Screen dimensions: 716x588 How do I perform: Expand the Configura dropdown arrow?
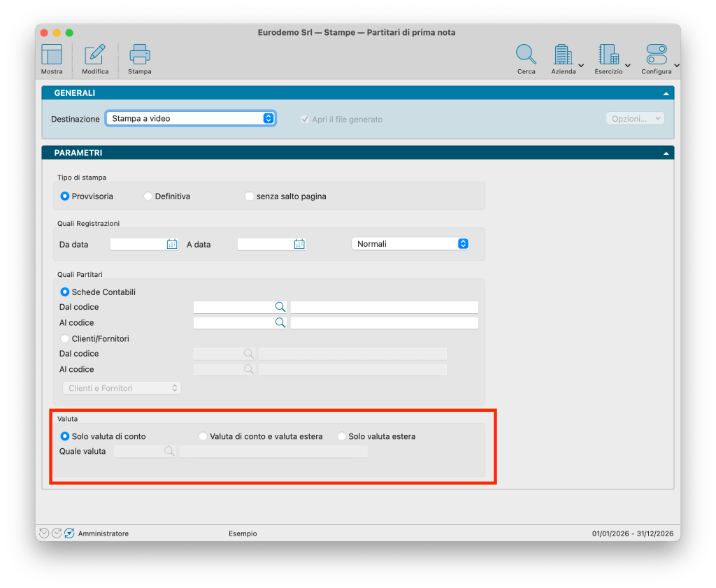tap(677, 66)
